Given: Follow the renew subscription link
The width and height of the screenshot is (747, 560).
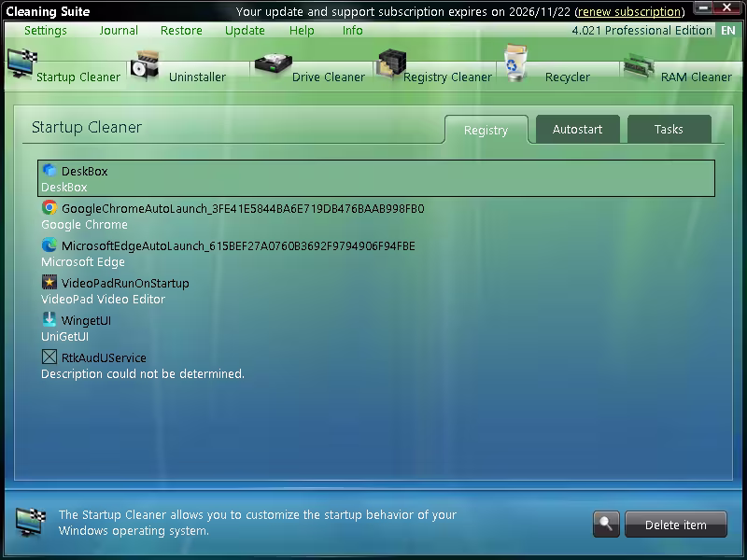Looking at the screenshot, I should [x=628, y=11].
